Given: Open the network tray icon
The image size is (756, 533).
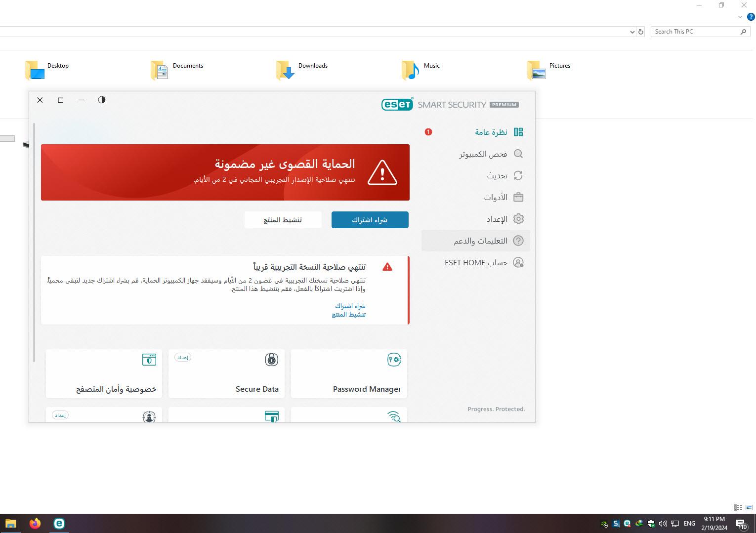Looking at the screenshot, I should pyautogui.click(x=675, y=524).
